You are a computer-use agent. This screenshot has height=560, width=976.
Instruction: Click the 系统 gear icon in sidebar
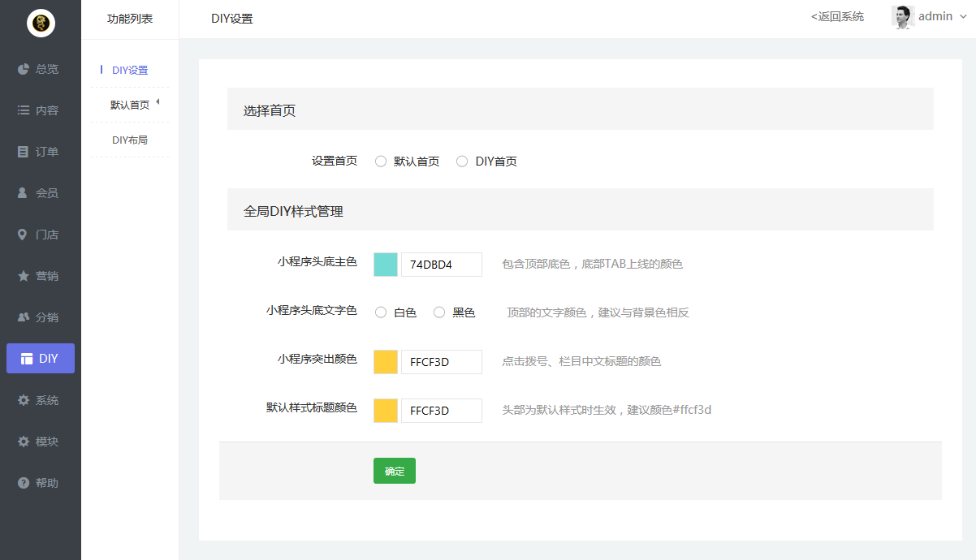pos(24,400)
